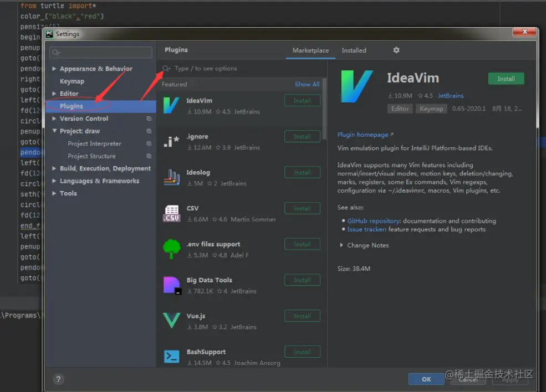Install the CSV plugin

[302, 208]
